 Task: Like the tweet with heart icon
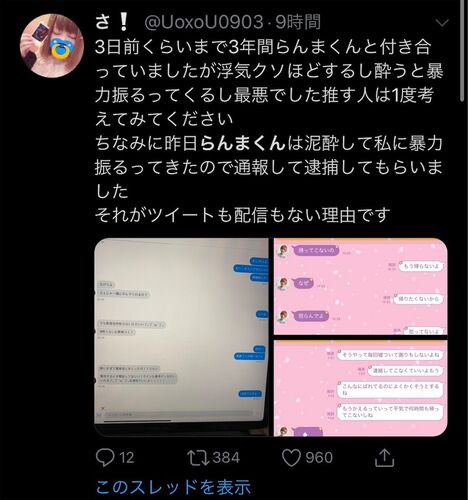tap(292, 458)
